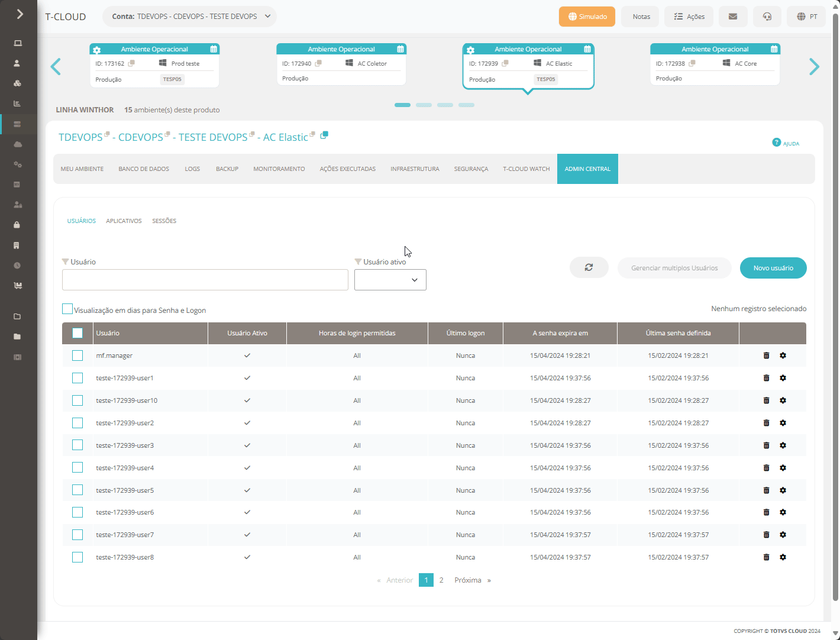
Task: Open calendar icon on environment 173162 card
Action: [214, 49]
